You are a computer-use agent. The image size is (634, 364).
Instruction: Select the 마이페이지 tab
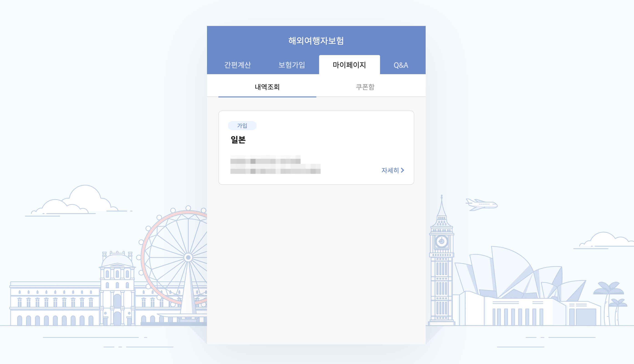(x=349, y=65)
